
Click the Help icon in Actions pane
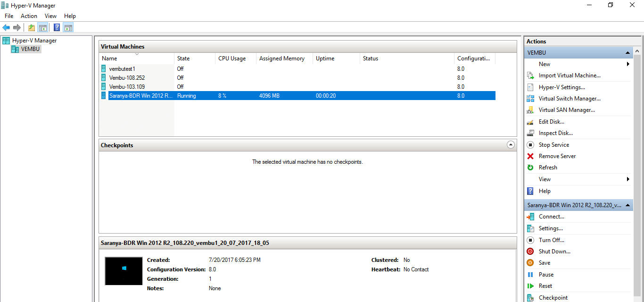tap(530, 191)
